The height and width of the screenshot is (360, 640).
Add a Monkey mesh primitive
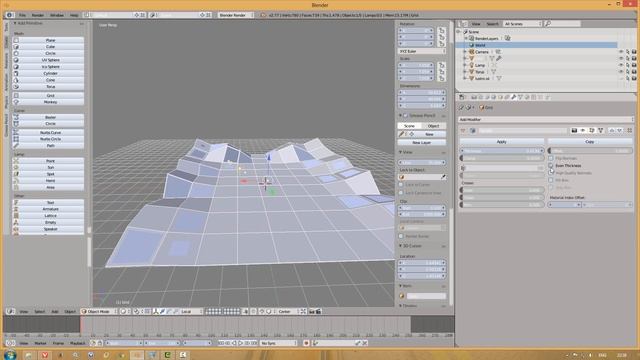point(48,102)
